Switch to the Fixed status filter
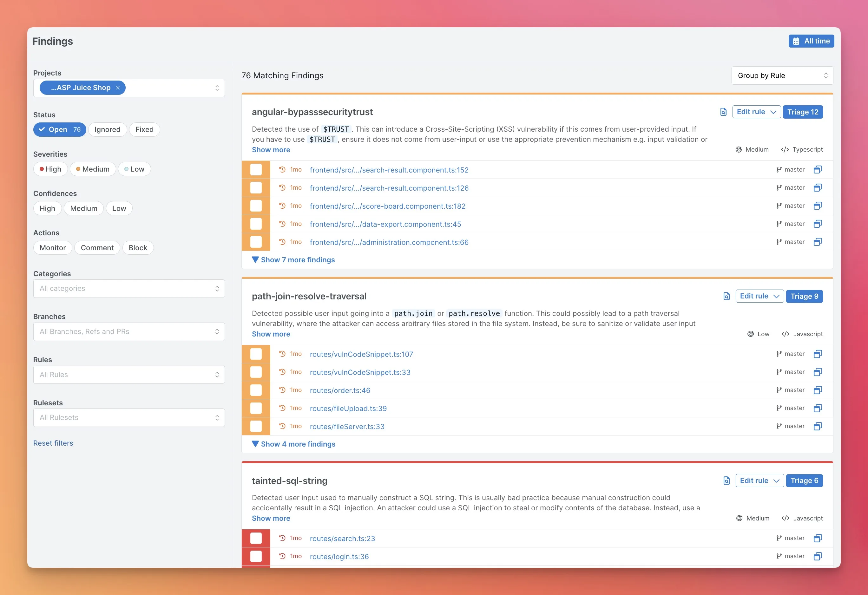This screenshot has width=868, height=595. pyautogui.click(x=144, y=129)
